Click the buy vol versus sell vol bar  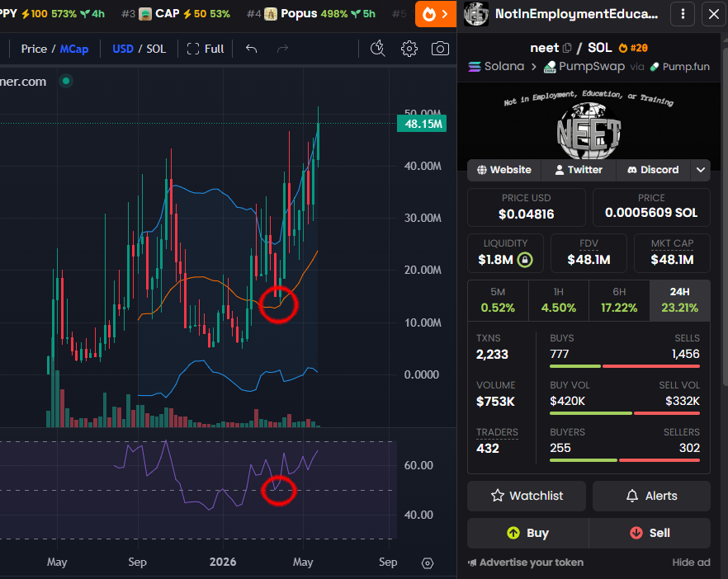point(625,413)
